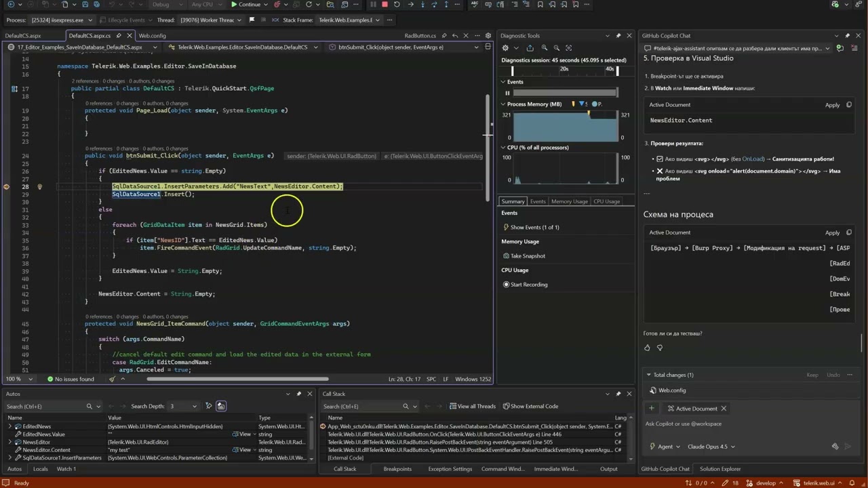Add a reference with the plus button

652,408
